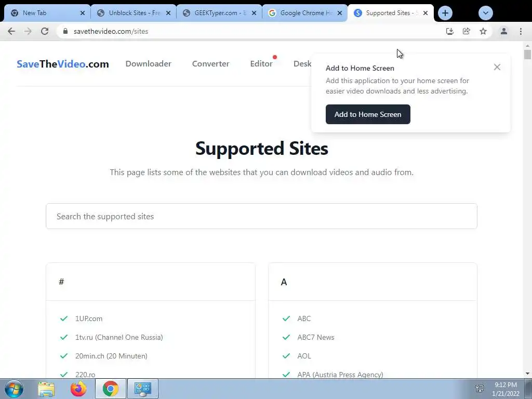Screen dimensions: 532x399
Task: Click the page scrollbar down arrow
Action: [x=527, y=374]
